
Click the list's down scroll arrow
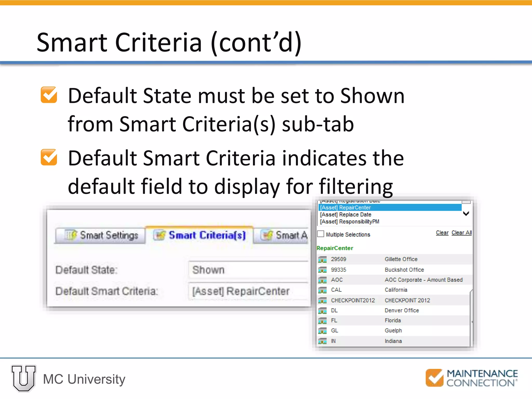point(466,214)
